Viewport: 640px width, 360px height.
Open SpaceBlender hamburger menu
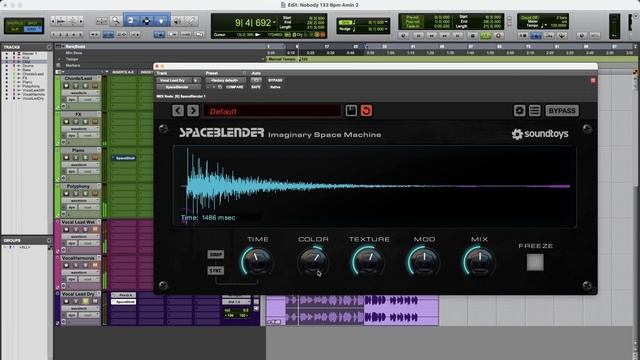click(534, 111)
